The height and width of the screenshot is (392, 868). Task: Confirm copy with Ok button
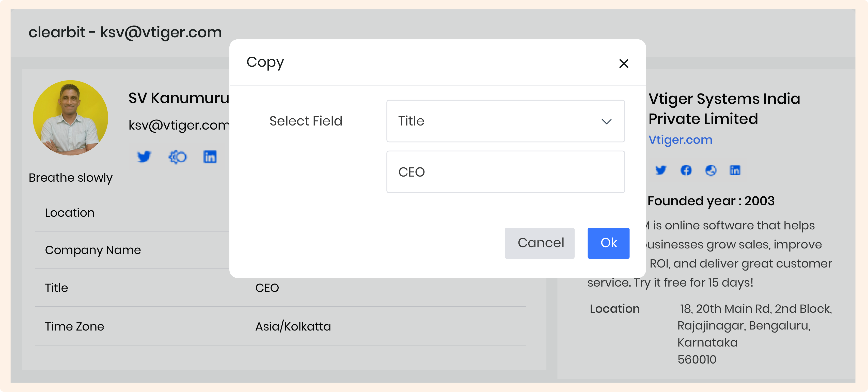608,243
